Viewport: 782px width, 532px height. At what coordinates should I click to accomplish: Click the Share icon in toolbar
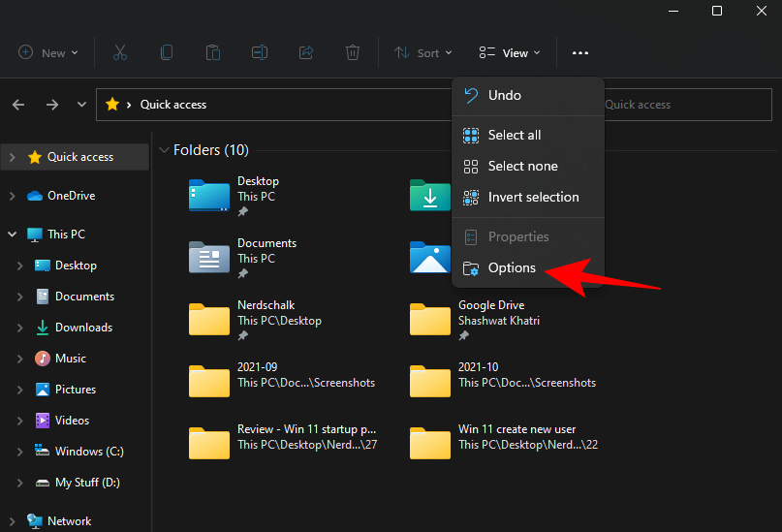click(306, 53)
